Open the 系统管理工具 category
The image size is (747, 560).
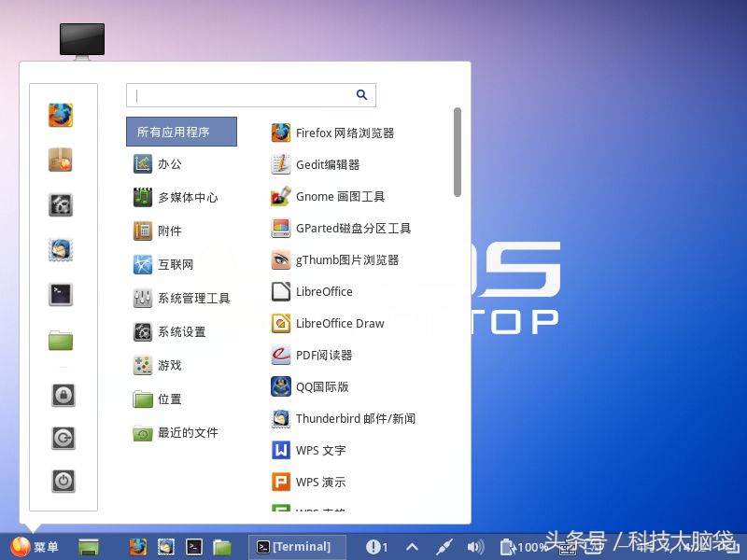(181, 298)
